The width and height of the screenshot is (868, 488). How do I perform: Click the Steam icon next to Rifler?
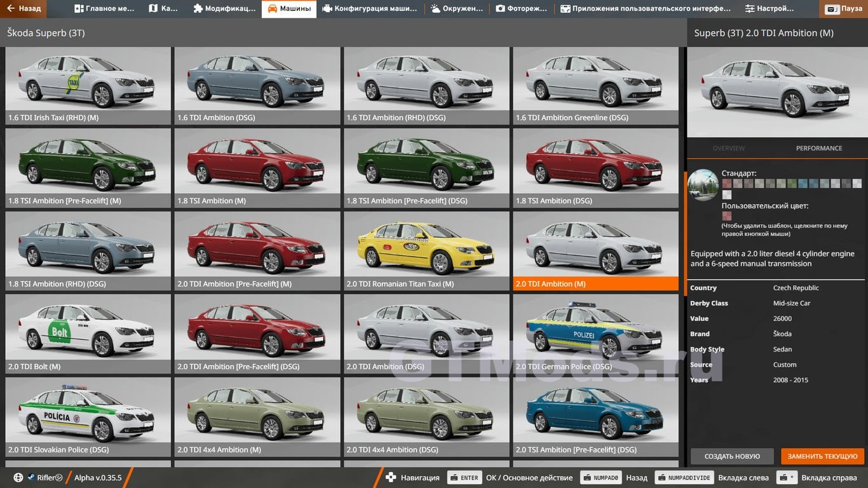tap(31, 478)
